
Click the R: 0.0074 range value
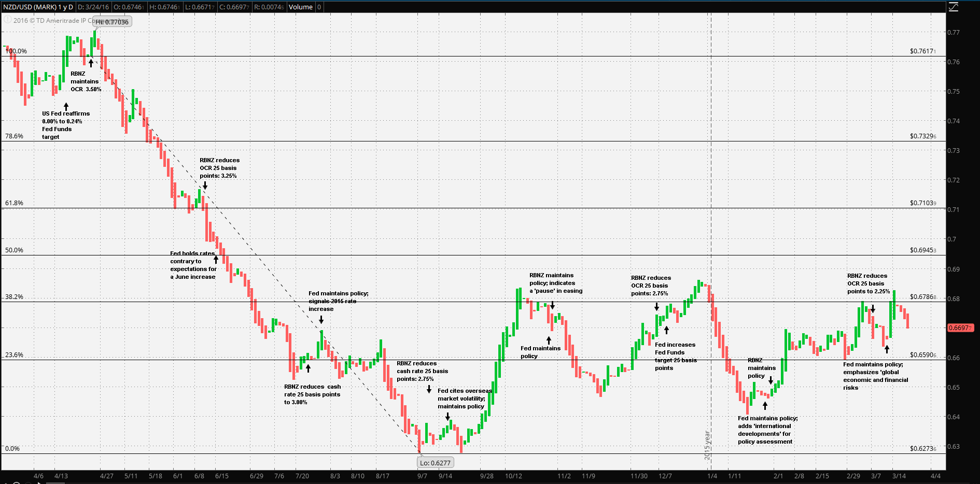coord(269,7)
